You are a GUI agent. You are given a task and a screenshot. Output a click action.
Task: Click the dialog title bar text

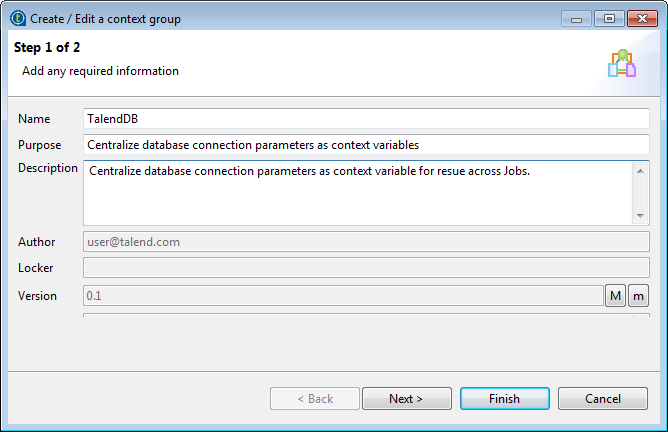(x=110, y=18)
